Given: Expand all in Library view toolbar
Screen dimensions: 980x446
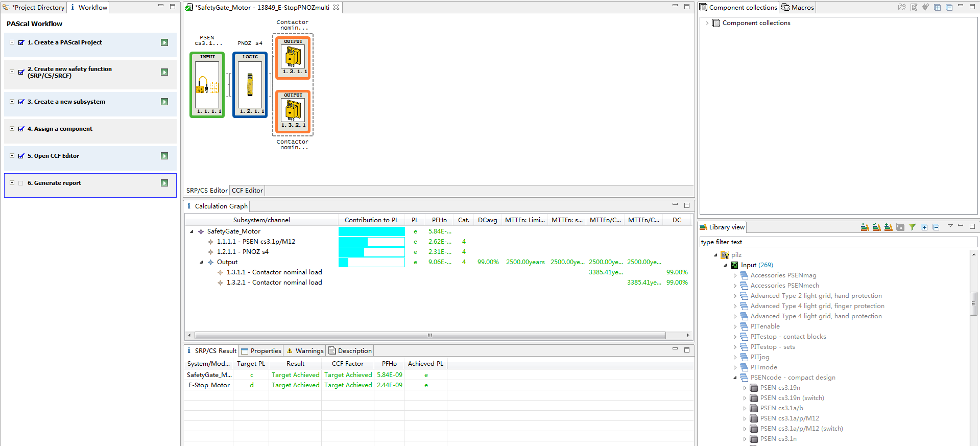Looking at the screenshot, I should coord(924,227).
